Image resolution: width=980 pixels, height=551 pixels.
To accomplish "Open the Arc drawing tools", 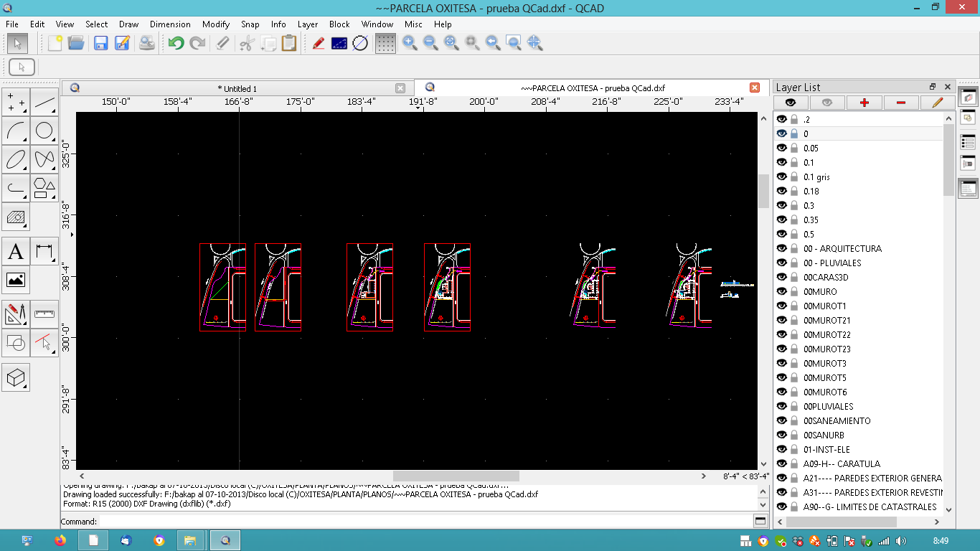I will 16,131.
